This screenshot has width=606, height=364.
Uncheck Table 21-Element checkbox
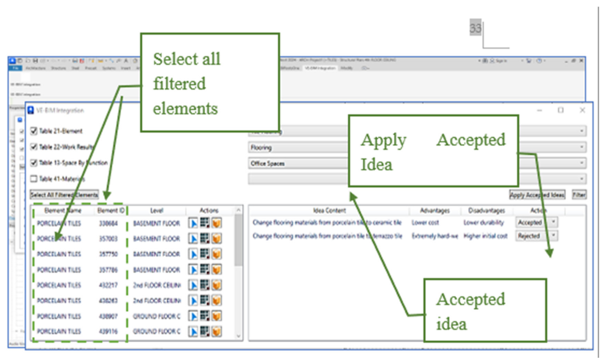click(34, 131)
